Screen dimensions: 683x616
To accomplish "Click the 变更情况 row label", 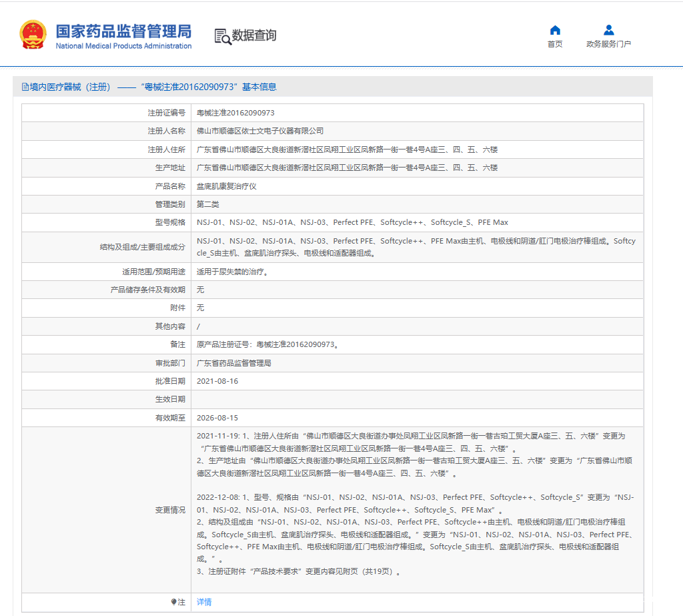I will pos(170,510).
